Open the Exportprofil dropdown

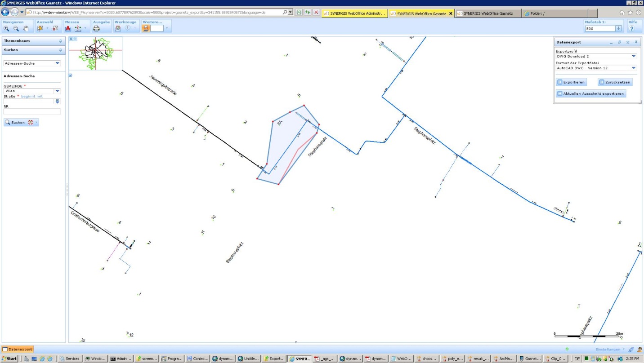click(x=634, y=56)
